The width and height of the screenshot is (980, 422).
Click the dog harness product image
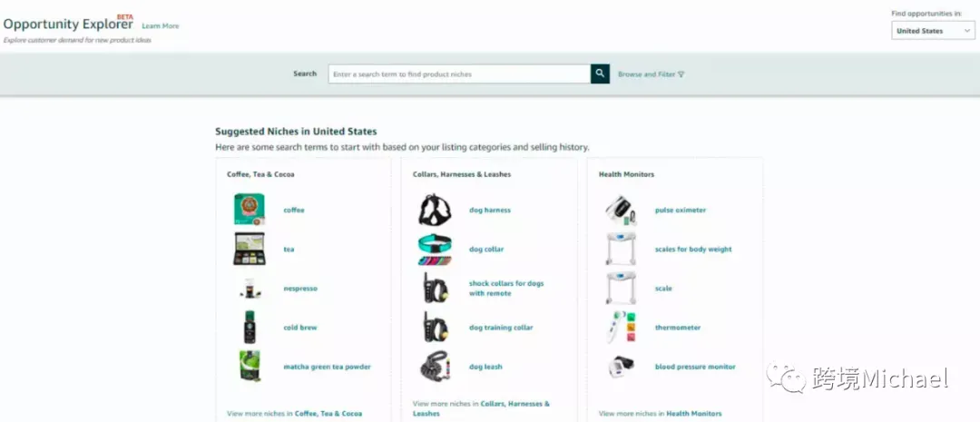[x=435, y=210]
